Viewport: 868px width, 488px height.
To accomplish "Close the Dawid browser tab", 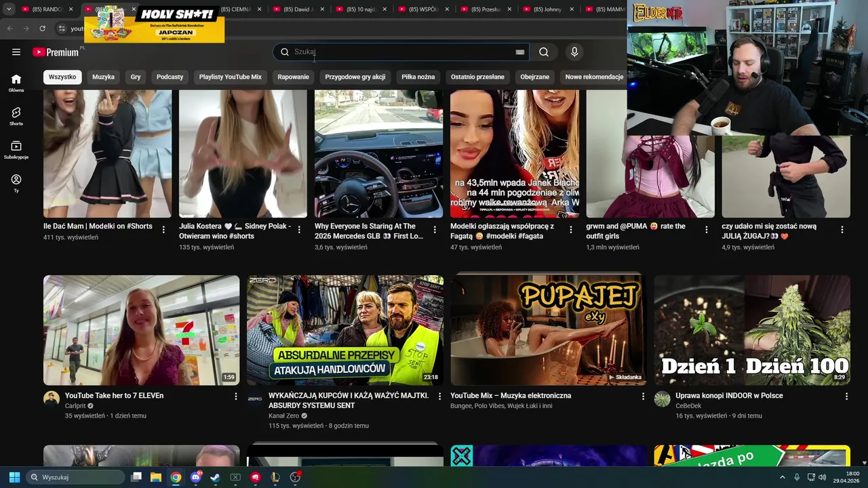I will point(322,9).
